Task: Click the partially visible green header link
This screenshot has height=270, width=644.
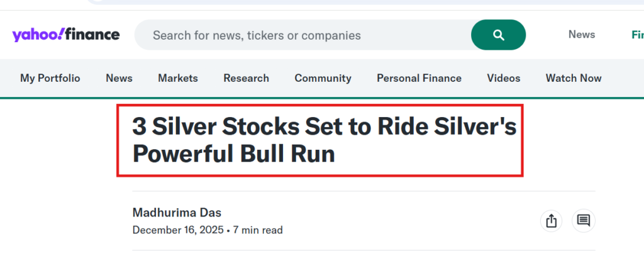Action: coord(637,35)
